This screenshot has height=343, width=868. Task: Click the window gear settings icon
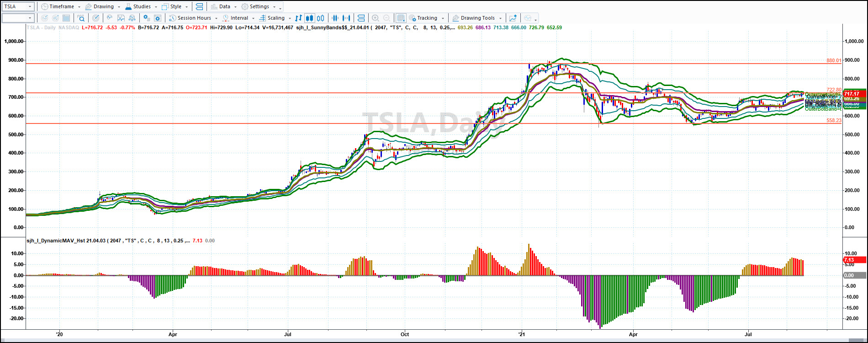point(158,18)
